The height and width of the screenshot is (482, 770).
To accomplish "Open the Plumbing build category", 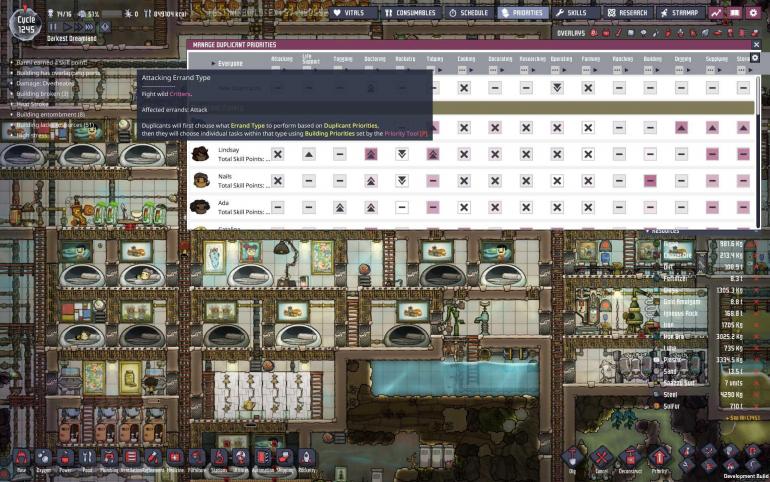I will click(109, 458).
